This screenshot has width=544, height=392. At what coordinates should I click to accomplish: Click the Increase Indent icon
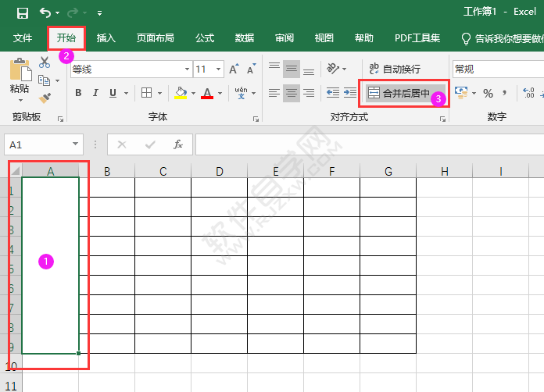pos(349,93)
